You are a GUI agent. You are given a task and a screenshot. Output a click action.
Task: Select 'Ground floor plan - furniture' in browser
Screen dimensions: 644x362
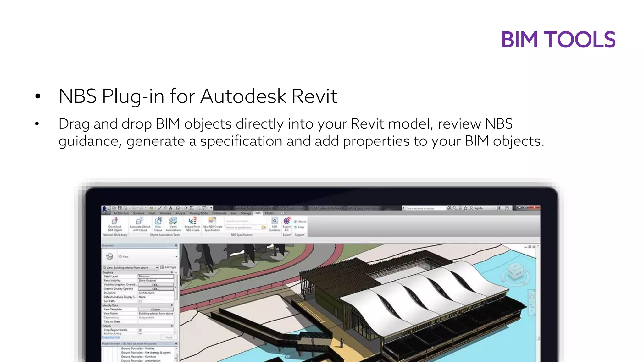(138, 357)
